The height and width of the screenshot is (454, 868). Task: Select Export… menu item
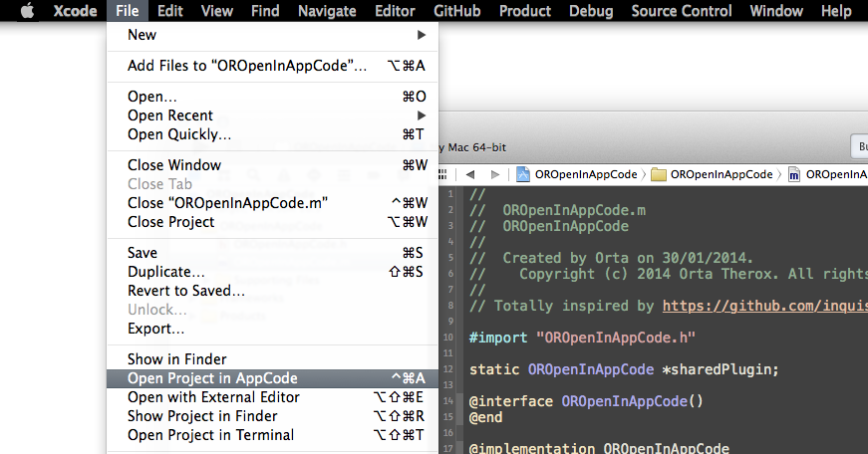click(272, 329)
